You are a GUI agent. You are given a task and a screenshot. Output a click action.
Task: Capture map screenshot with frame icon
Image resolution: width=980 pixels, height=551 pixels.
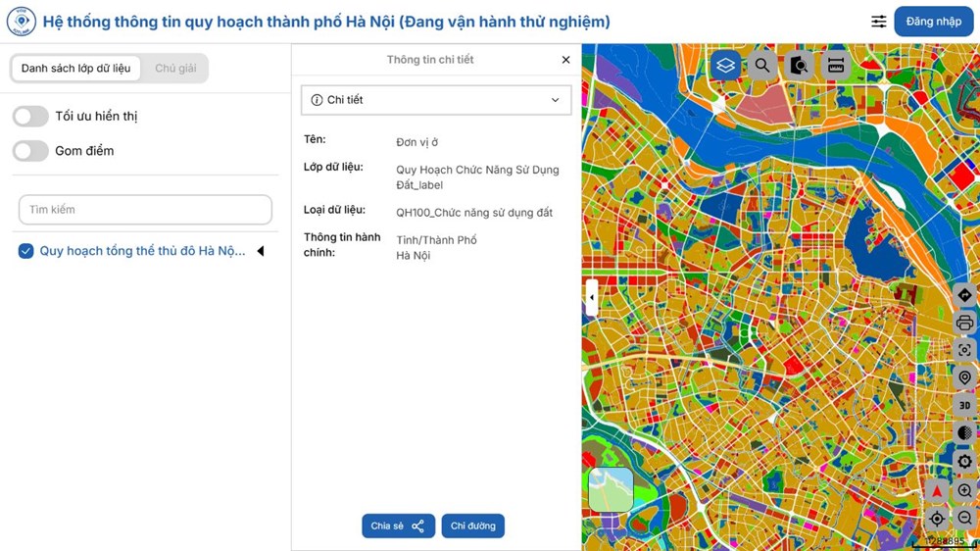(964, 350)
